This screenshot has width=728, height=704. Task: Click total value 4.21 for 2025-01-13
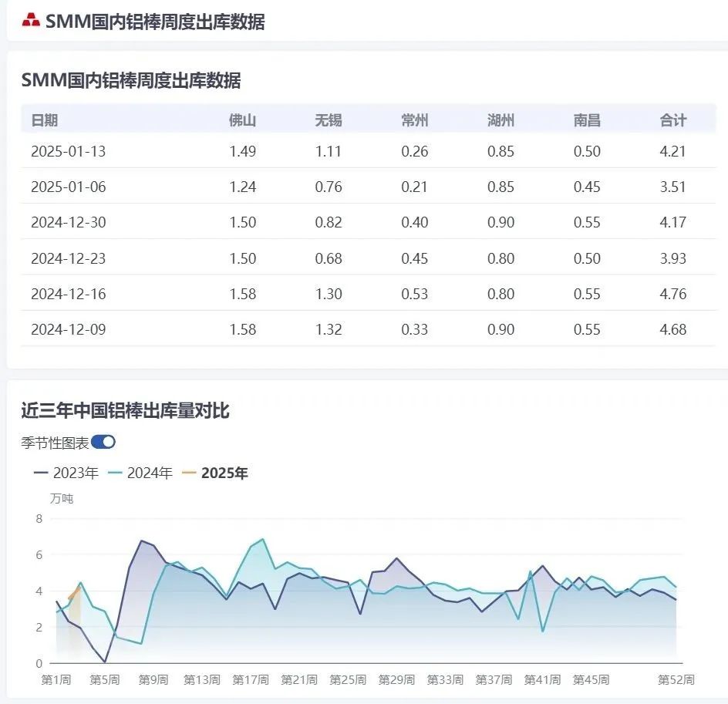[672, 151]
